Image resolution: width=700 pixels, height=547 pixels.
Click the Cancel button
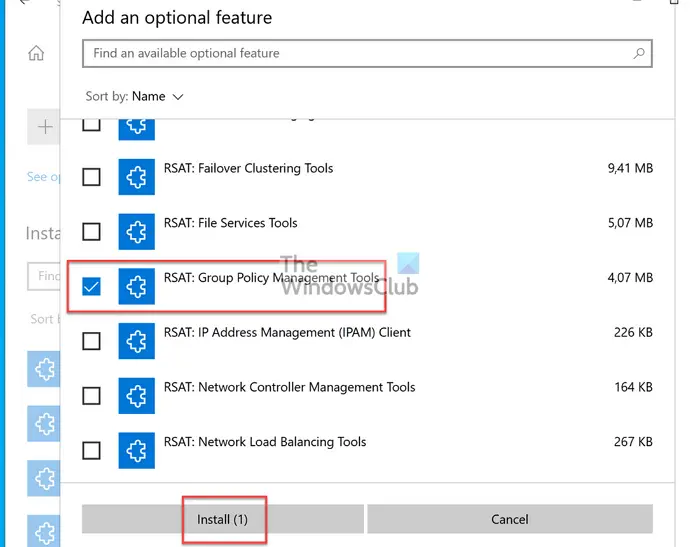tap(510, 519)
